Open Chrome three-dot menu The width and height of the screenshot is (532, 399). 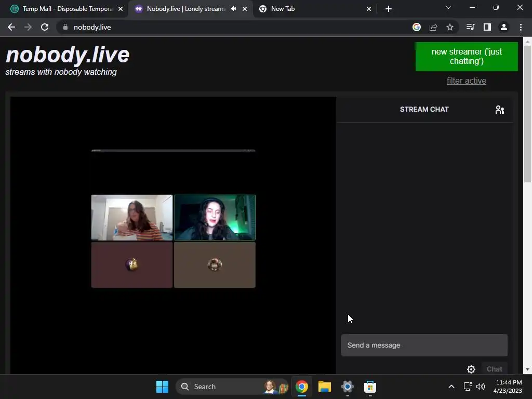(x=521, y=27)
